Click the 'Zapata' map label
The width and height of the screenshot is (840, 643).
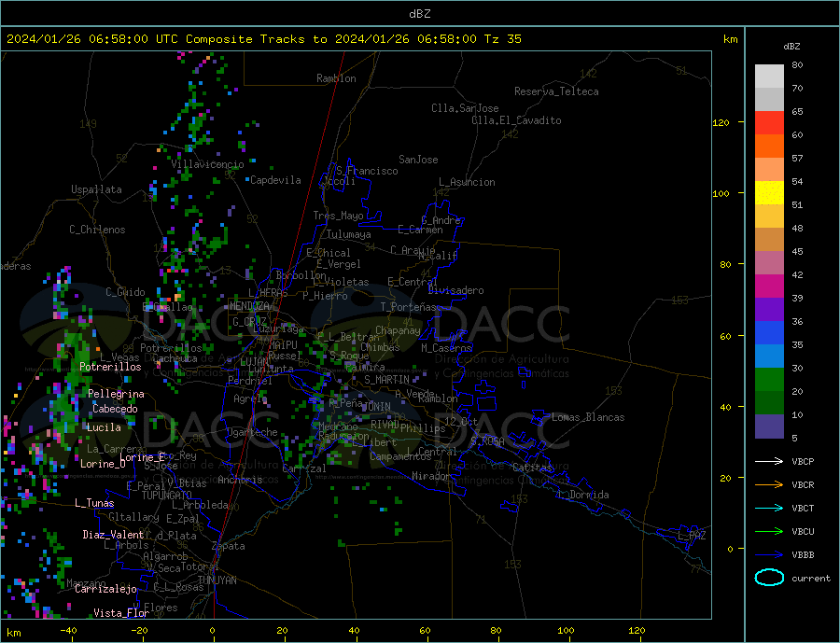pos(229,546)
